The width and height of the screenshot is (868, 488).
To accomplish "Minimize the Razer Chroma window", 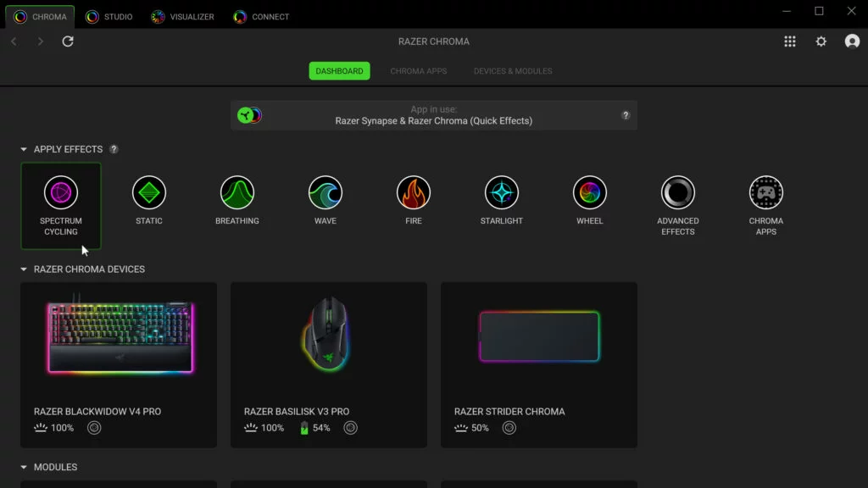I will (x=787, y=11).
